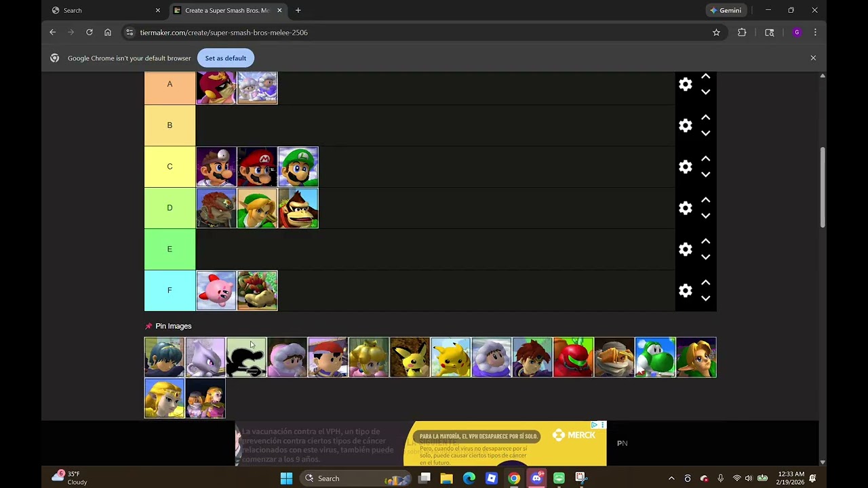Pick Pikachu from the image pool
This screenshot has height=488, width=868.
click(450, 357)
